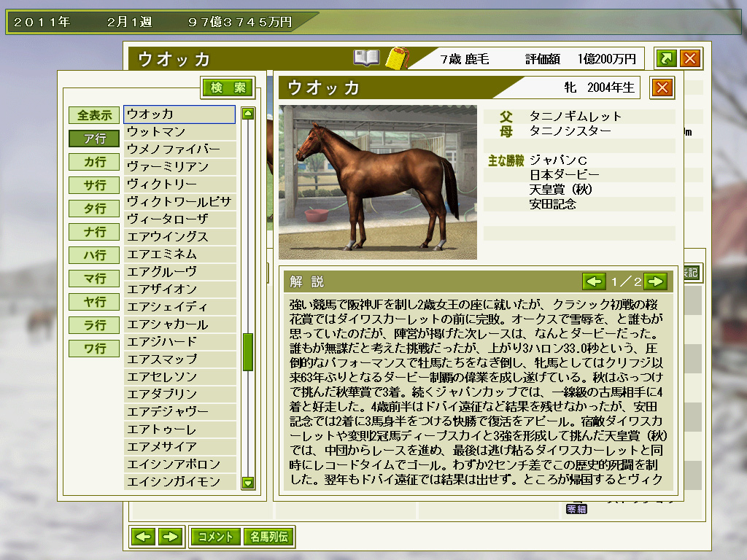Screen dimensions: 747x560
Task: Select the マ行 filter tab
Action: pyautogui.click(x=94, y=279)
